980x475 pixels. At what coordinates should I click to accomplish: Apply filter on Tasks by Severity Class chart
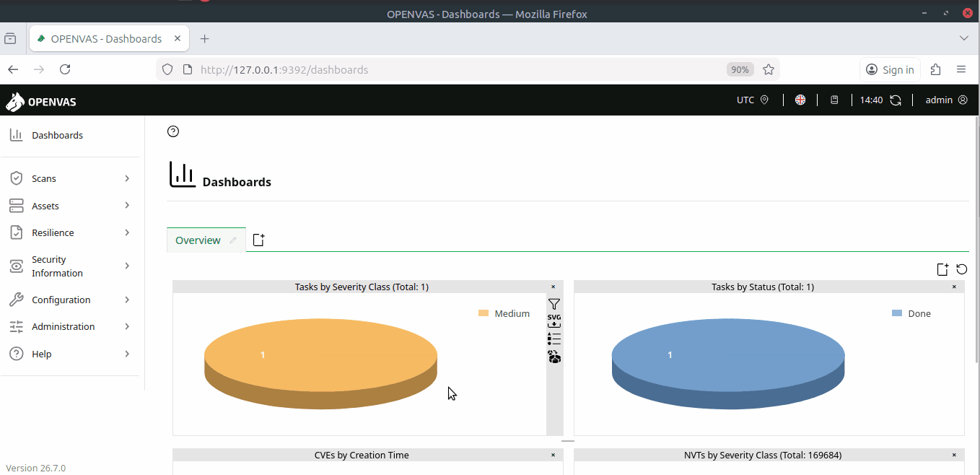(554, 304)
